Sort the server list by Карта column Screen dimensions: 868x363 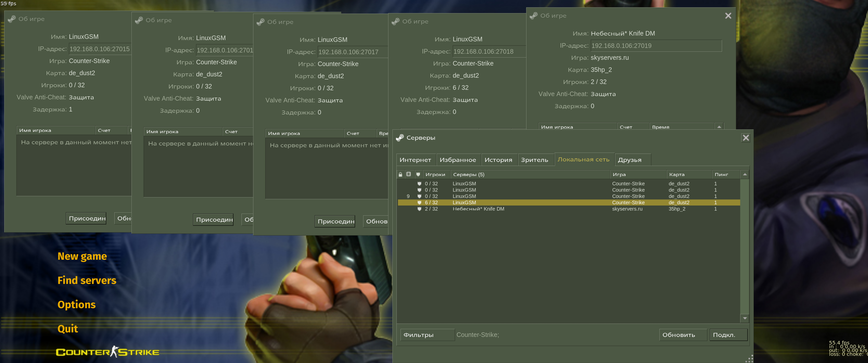click(x=689, y=174)
